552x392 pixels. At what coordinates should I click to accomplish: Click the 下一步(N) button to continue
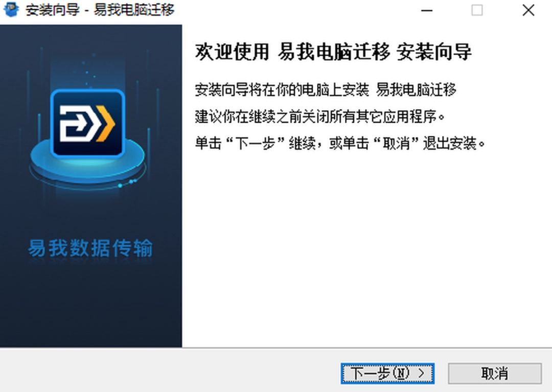pyautogui.click(x=387, y=374)
